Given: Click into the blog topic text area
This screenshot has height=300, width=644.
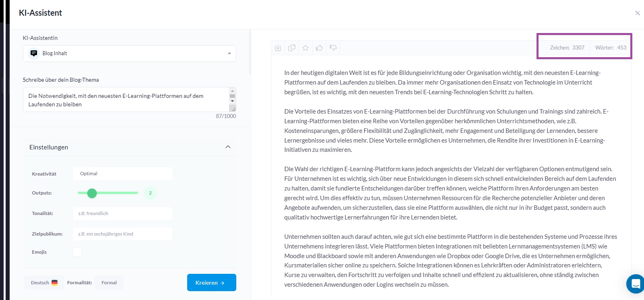Looking at the screenshot, I should pyautogui.click(x=126, y=99).
